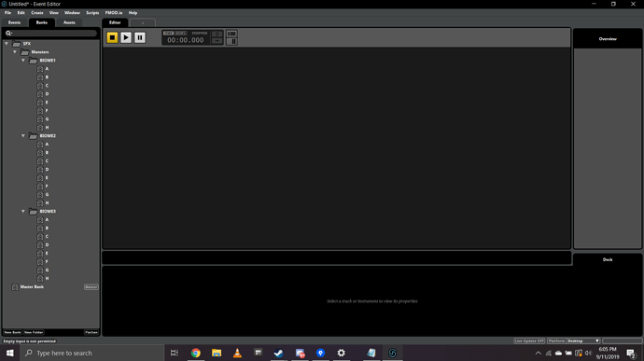
Task: Launch VLC media player from the taskbar
Action: (237, 353)
